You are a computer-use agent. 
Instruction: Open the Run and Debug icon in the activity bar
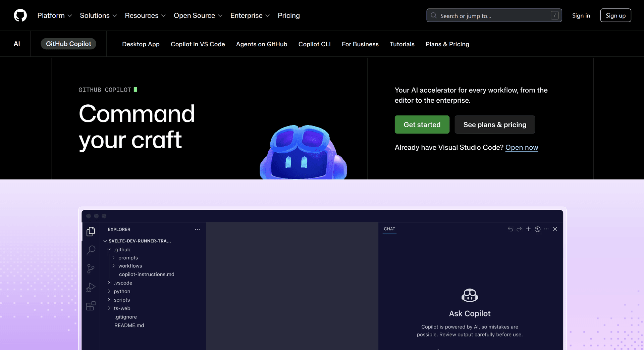(x=91, y=287)
